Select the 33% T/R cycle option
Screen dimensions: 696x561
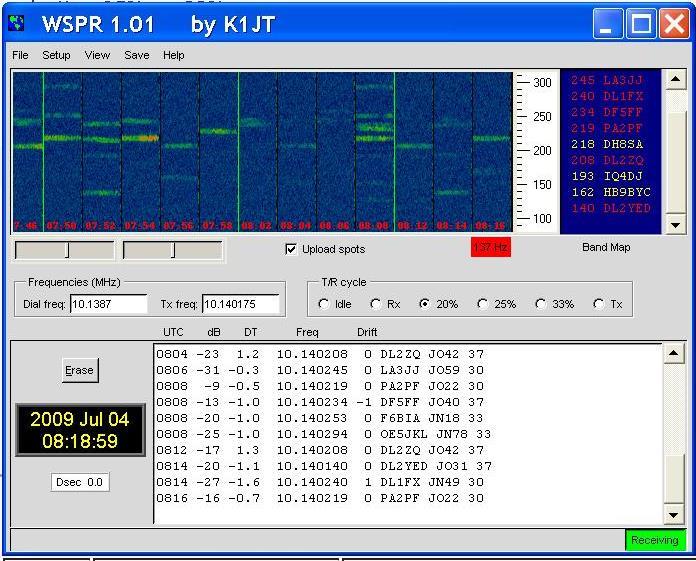pyautogui.click(x=541, y=304)
